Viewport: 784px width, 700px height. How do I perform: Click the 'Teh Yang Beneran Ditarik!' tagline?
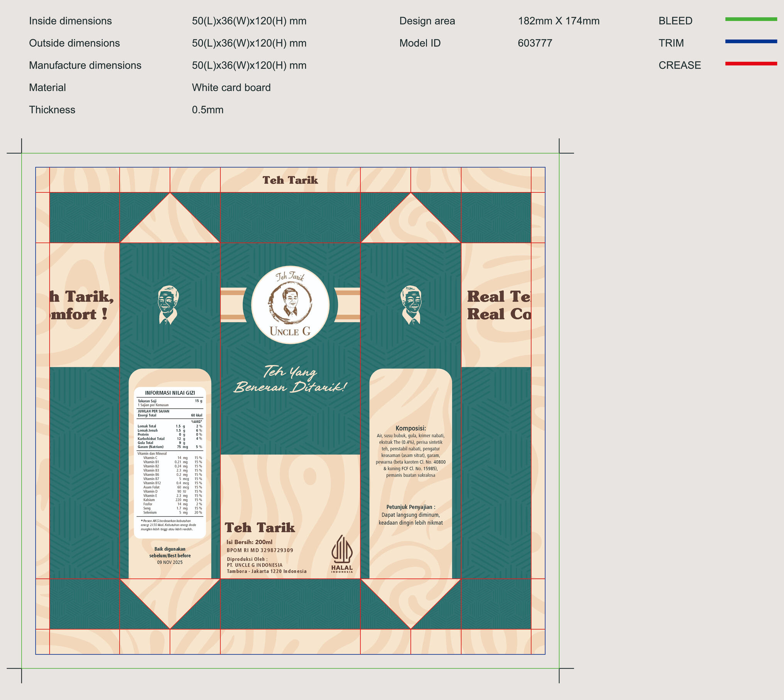click(x=290, y=379)
